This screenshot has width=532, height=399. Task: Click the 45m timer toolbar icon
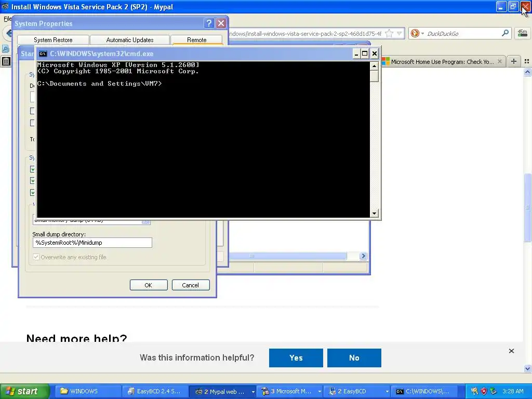522,33
